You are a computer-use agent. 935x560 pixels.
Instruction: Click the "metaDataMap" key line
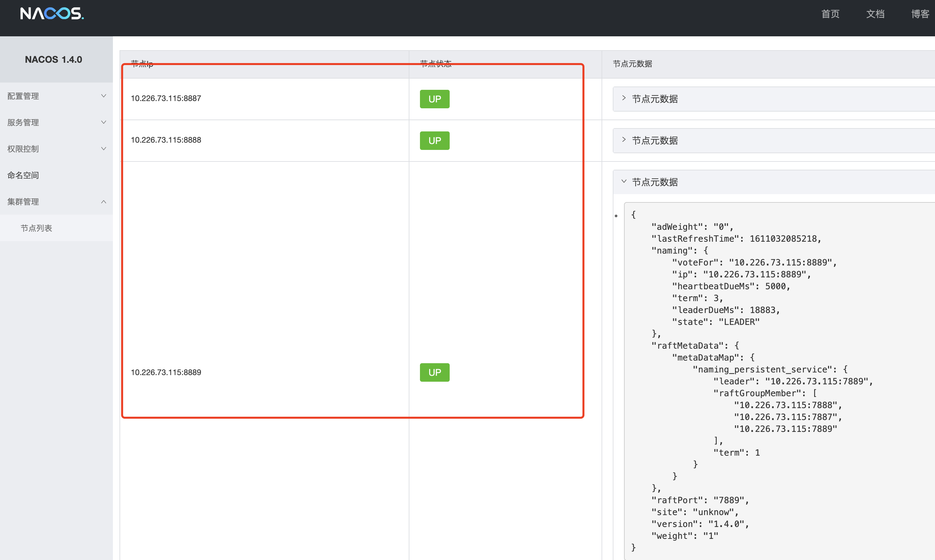[713, 357]
